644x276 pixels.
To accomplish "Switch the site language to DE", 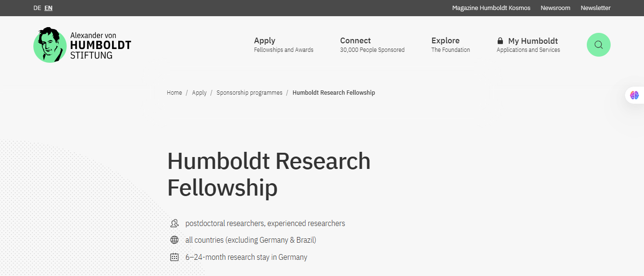I will point(37,8).
